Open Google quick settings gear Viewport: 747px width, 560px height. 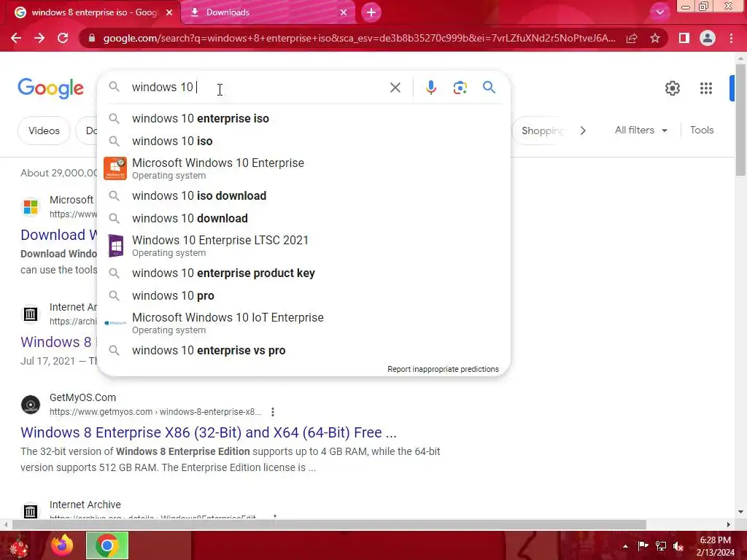tap(672, 88)
